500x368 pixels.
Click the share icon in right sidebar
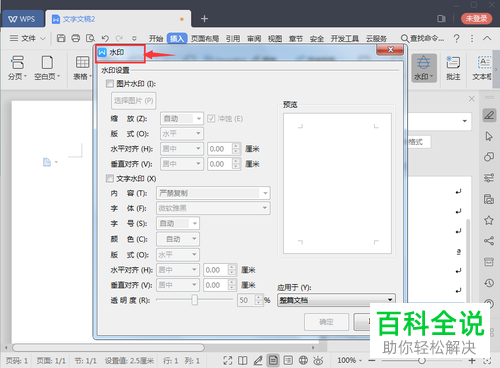[x=489, y=241]
